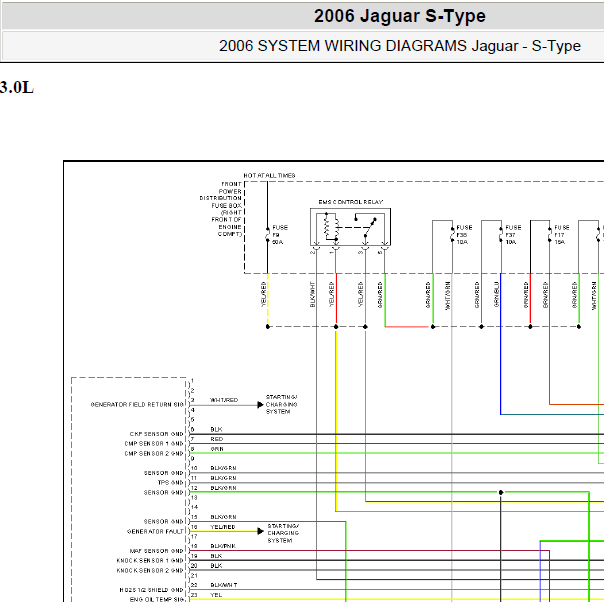Click the 'BLK/PNK' wire label at pin 18

pos(223,546)
